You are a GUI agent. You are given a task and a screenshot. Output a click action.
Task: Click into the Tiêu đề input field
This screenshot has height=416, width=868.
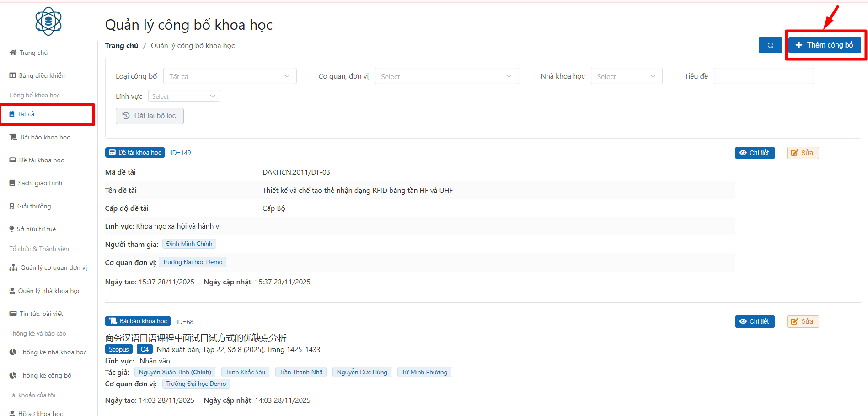click(x=763, y=76)
